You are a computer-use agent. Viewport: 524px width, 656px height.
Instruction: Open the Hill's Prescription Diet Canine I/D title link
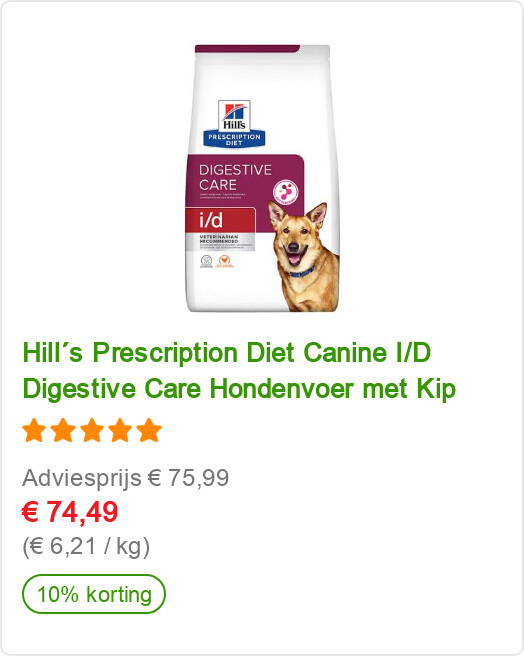[239, 371]
